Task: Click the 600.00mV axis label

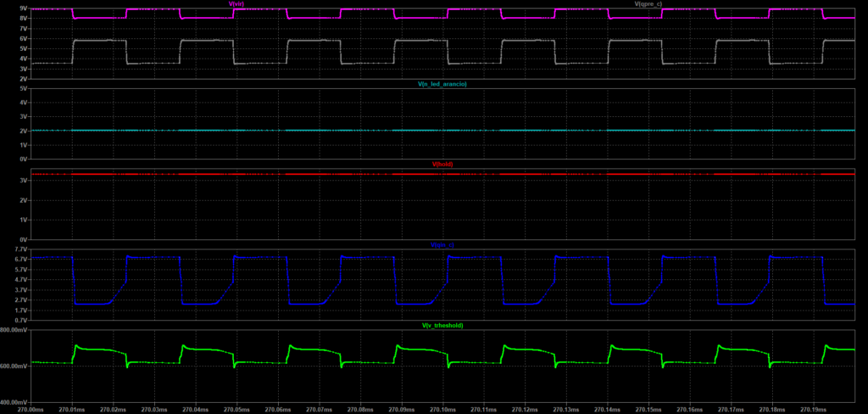Action: click(15, 366)
